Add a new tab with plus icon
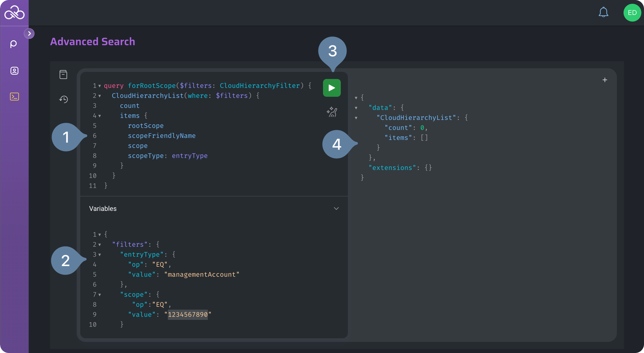644x353 pixels. tap(604, 80)
